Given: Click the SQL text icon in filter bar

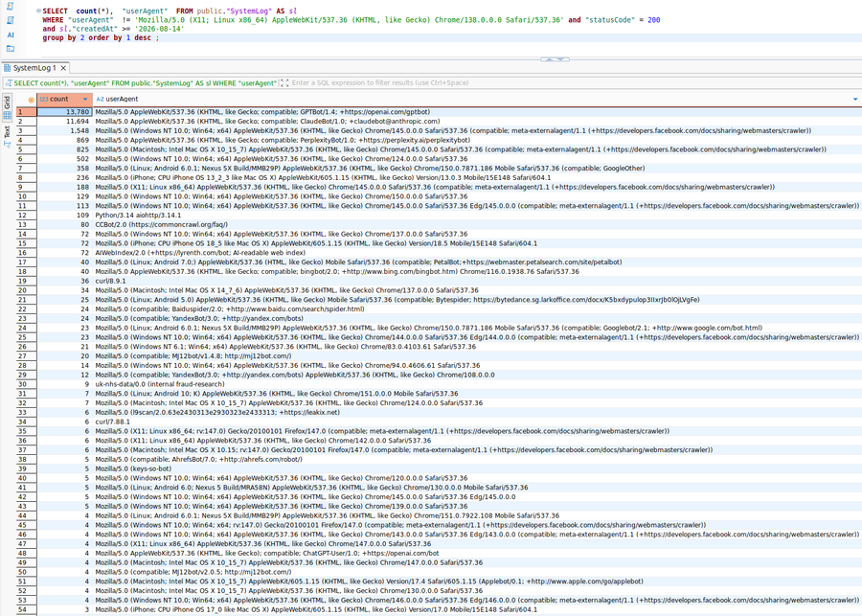Looking at the screenshot, I should click(x=9, y=83).
